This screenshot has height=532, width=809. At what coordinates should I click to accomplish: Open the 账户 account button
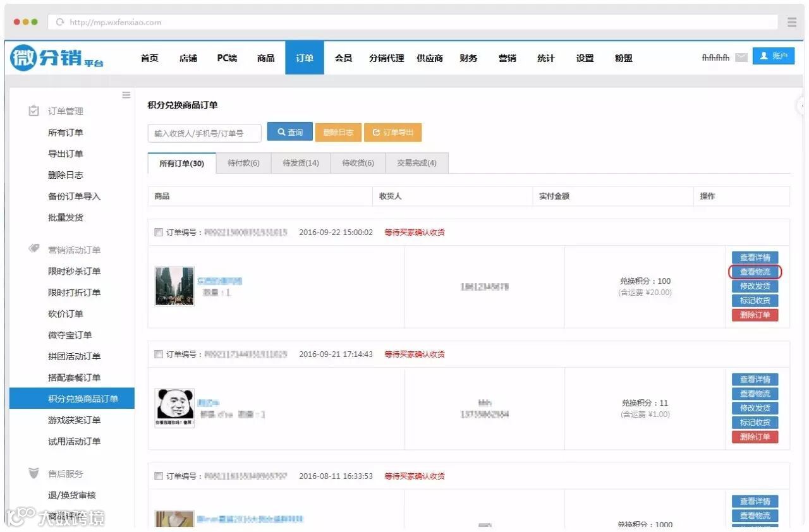click(774, 56)
